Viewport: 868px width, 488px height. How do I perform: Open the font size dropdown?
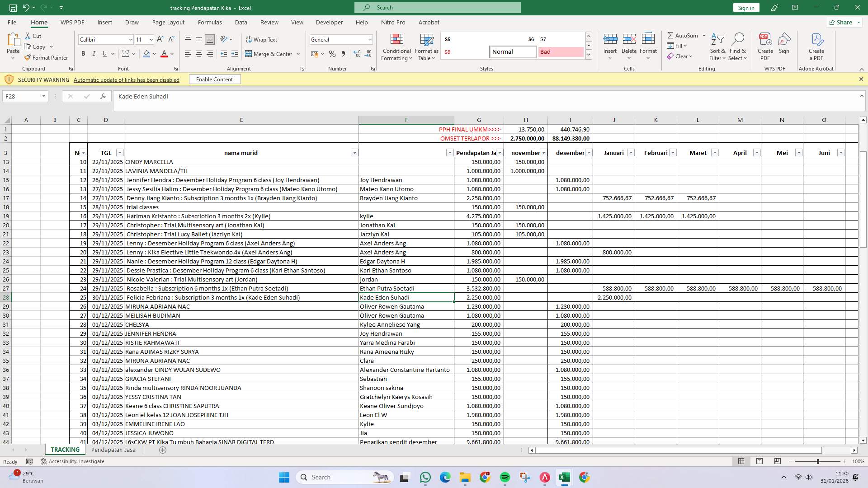point(150,40)
